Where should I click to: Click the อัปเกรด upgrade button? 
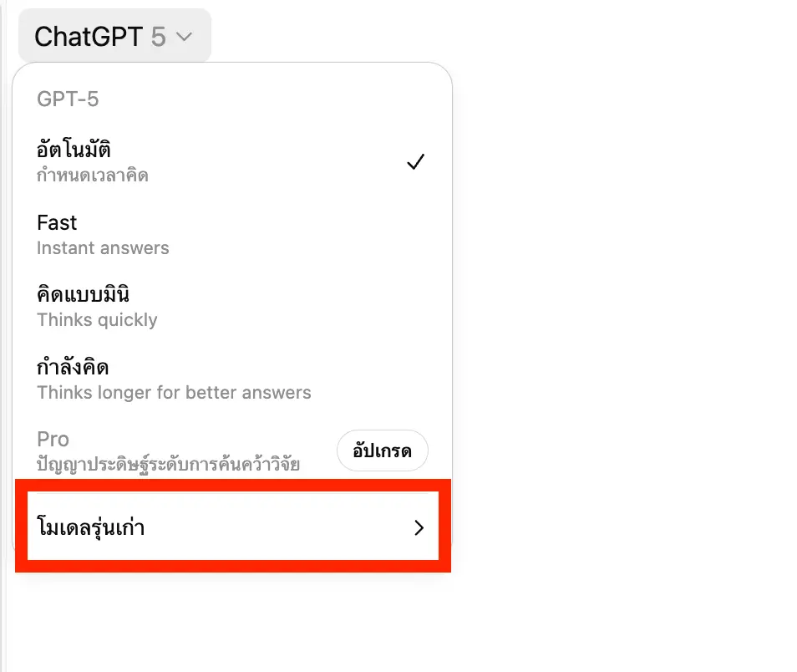point(382,451)
